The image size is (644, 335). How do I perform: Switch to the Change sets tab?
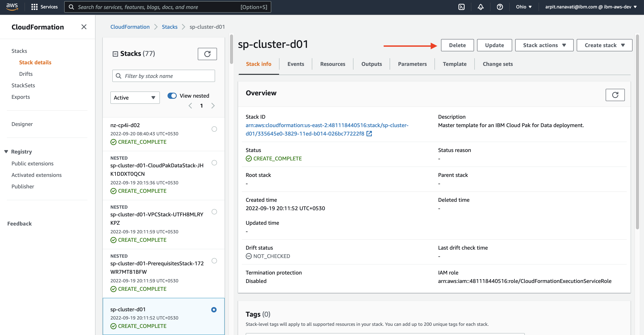[498, 64]
